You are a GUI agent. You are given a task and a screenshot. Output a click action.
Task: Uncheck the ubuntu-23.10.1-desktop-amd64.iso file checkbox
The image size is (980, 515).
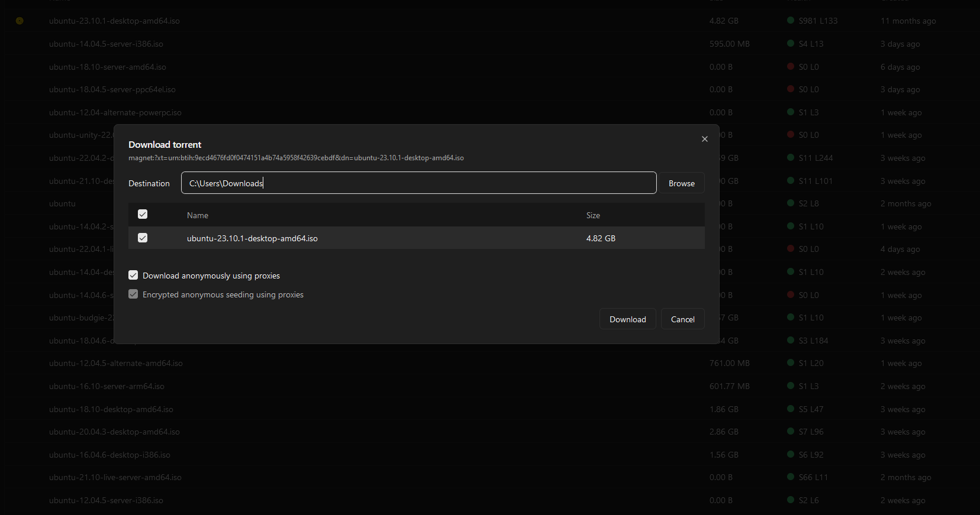pyautogui.click(x=143, y=238)
